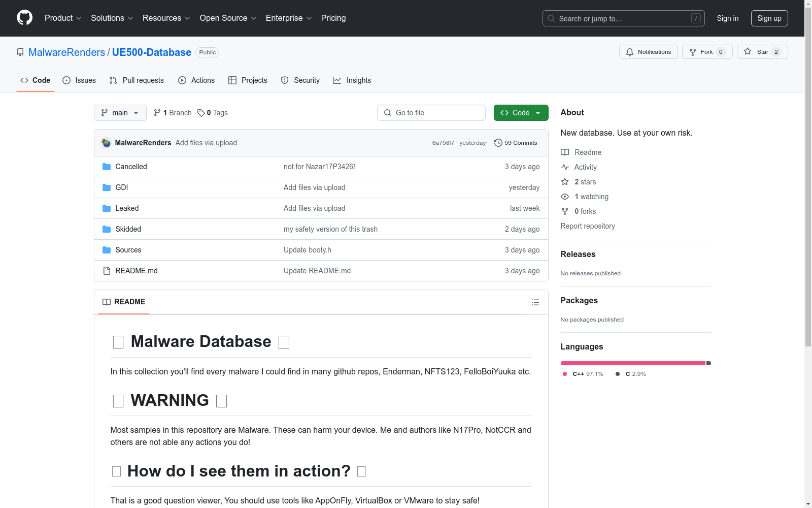This screenshot has height=508, width=812.
Task: Click the star icon next to 2 stars
Action: [565, 182]
